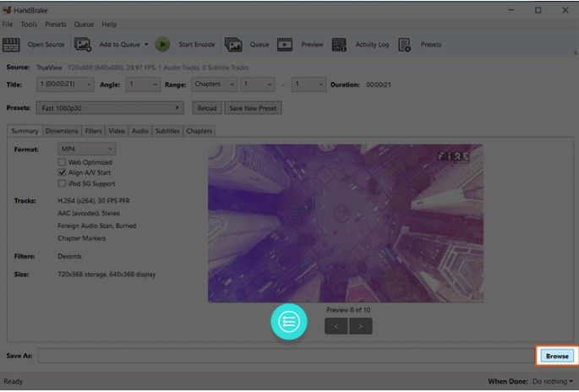Image resolution: width=579 pixels, height=392 pixels.
Task: Enable iPod 5G Support checkbox
Action: tap(62, 183)
